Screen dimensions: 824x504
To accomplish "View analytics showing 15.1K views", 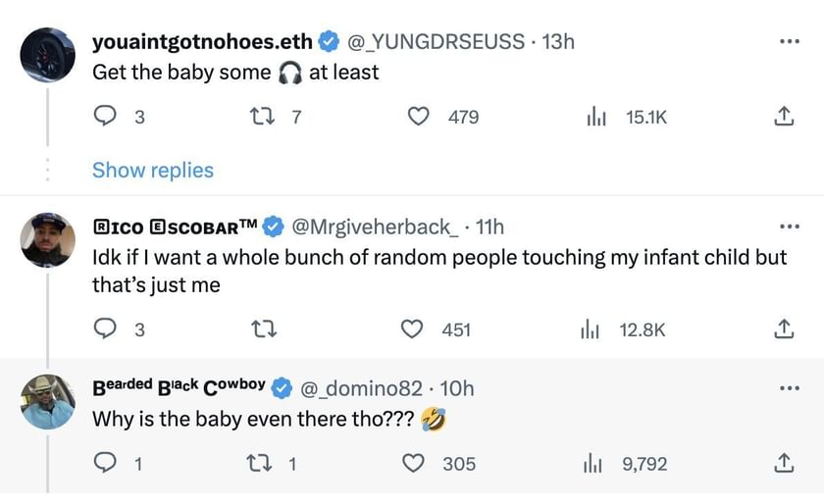I will pos(594,117).
